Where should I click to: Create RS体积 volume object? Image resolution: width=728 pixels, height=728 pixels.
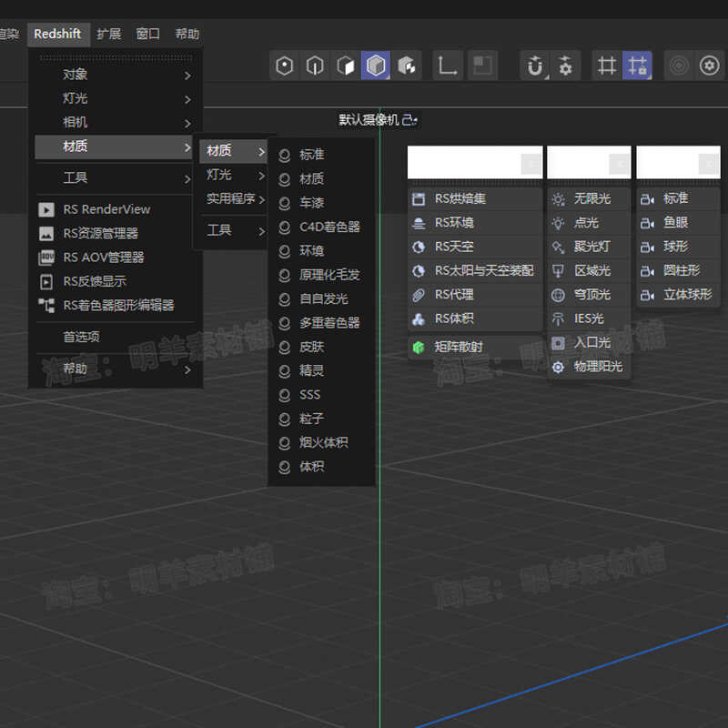(475, 319)
